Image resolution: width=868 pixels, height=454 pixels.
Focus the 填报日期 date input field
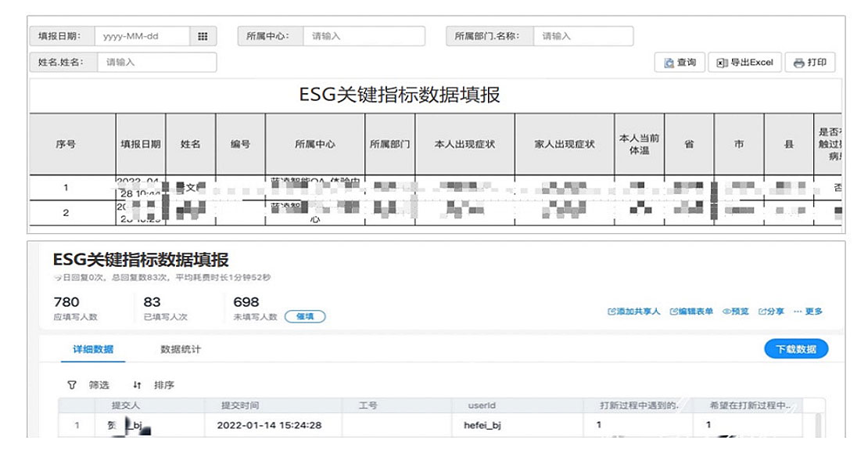click(142, 36)
